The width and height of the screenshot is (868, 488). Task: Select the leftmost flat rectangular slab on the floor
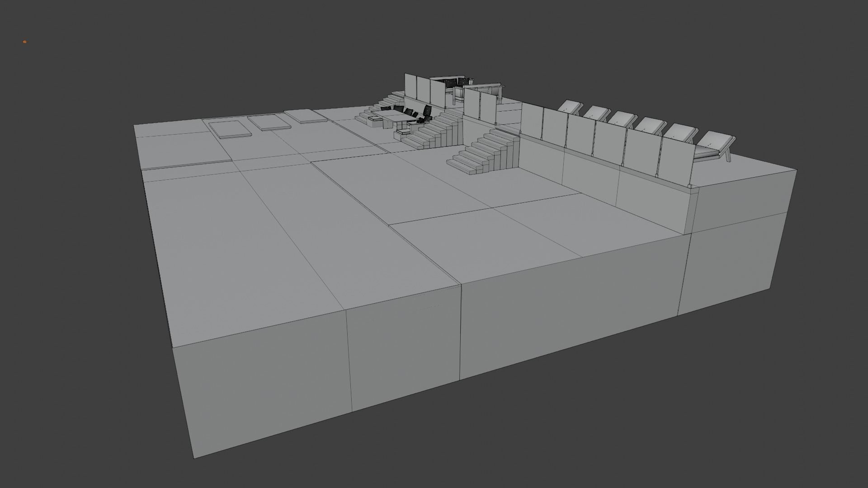(229, 129)
